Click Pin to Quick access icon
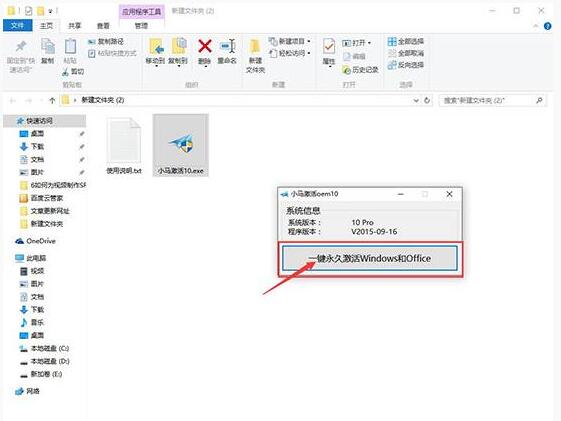The image size is (561, 421). 21,46
